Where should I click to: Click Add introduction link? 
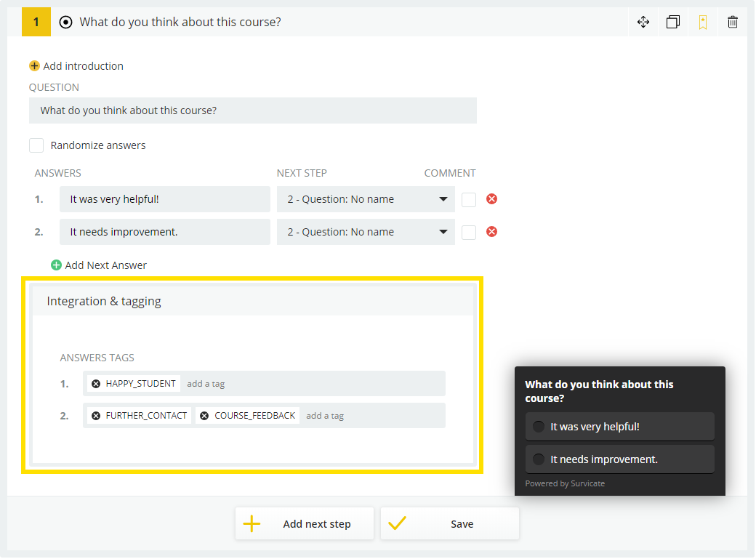click(84, 66)
